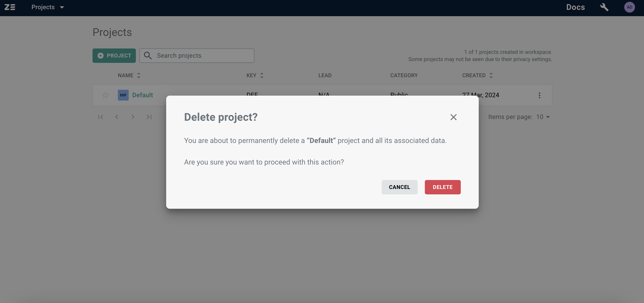Expand KEY column sort options

click(x=262, y=75)
